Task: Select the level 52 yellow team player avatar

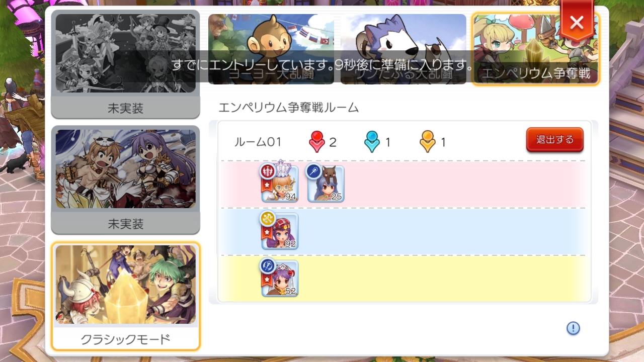Action: click(280, 279)
